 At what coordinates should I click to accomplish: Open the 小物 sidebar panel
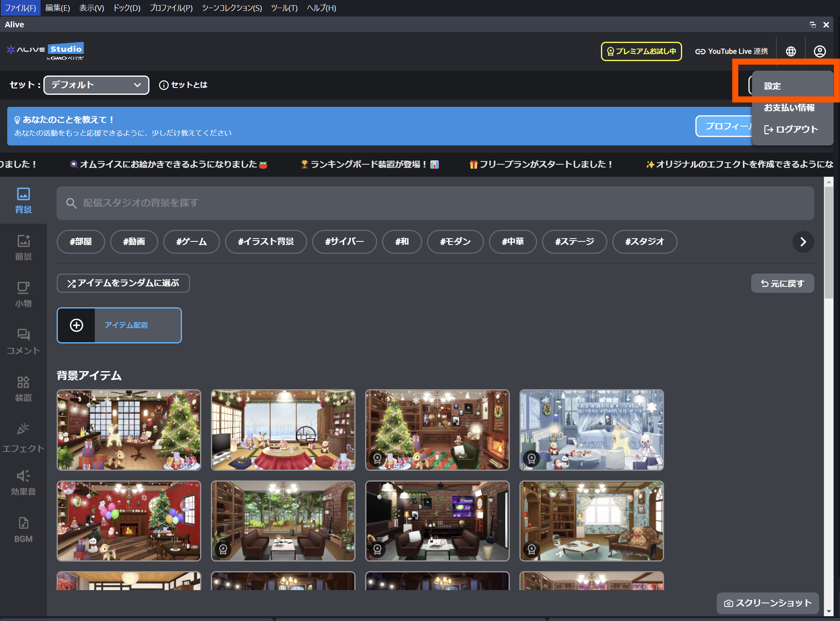point(23,294)
